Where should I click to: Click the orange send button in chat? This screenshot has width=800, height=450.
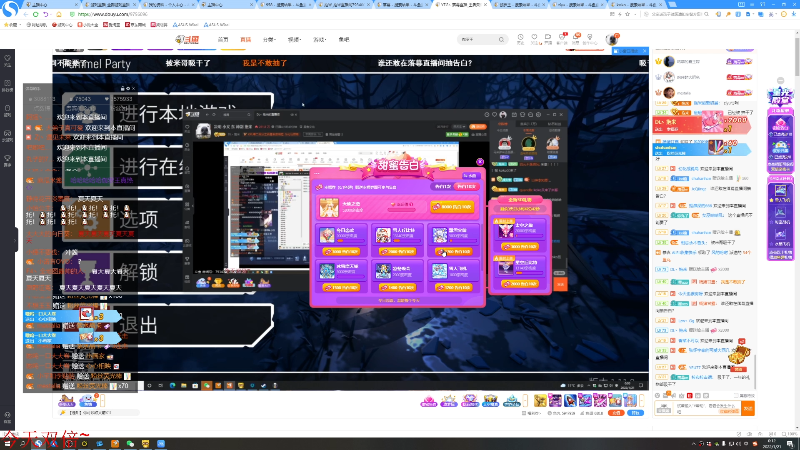pos(748,408)
